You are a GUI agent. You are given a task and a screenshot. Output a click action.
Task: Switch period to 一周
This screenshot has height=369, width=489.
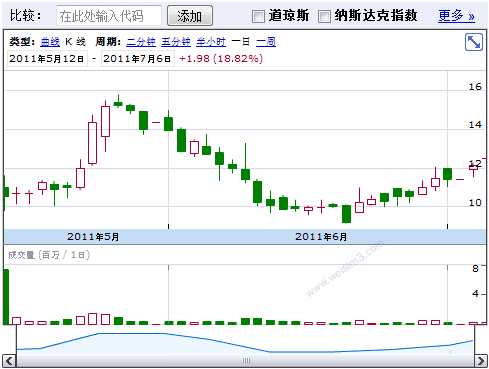(266, 42)
